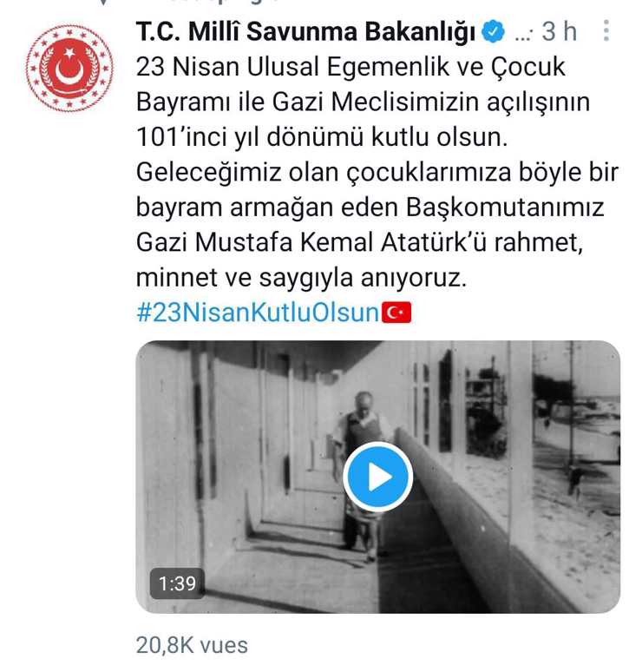Click the tweet line mentioning Gazi Mustafa Kemal
Viewport: 642px width, 672px height.
point(360,242)
